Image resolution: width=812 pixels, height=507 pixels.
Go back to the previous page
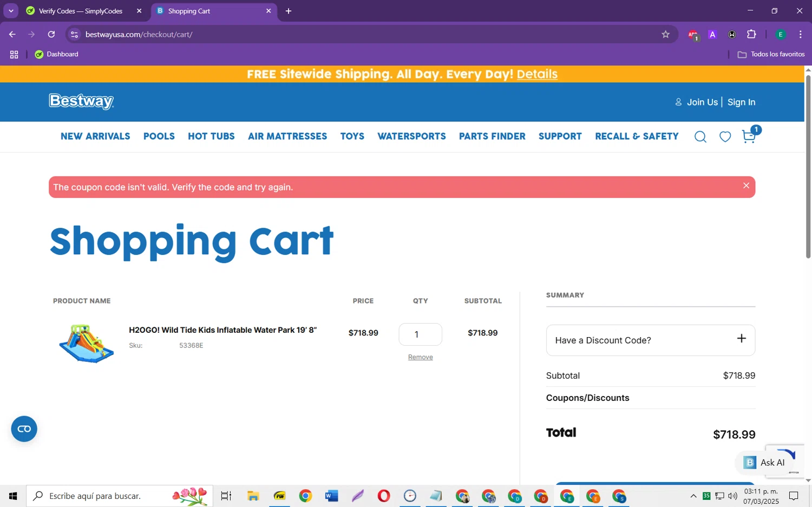[x=12, y=35]
